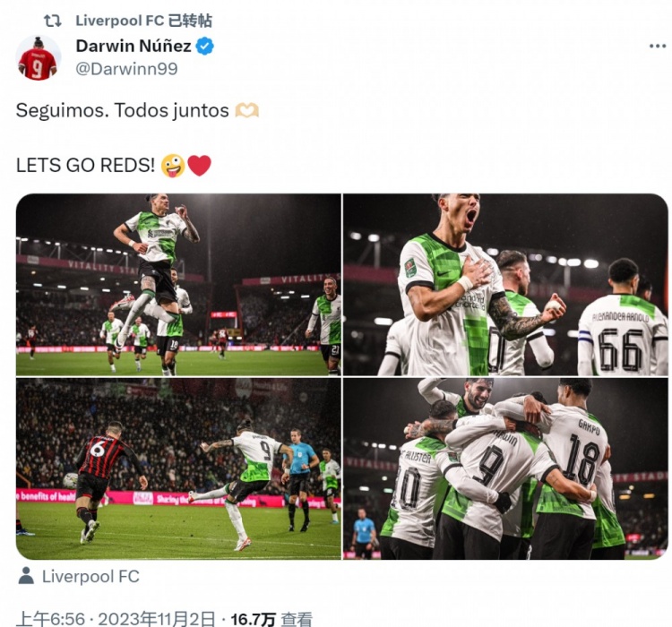The height and width of the screenshot is (627, 672).
Task: Open the three-dot more options menu
Action: 658,46
